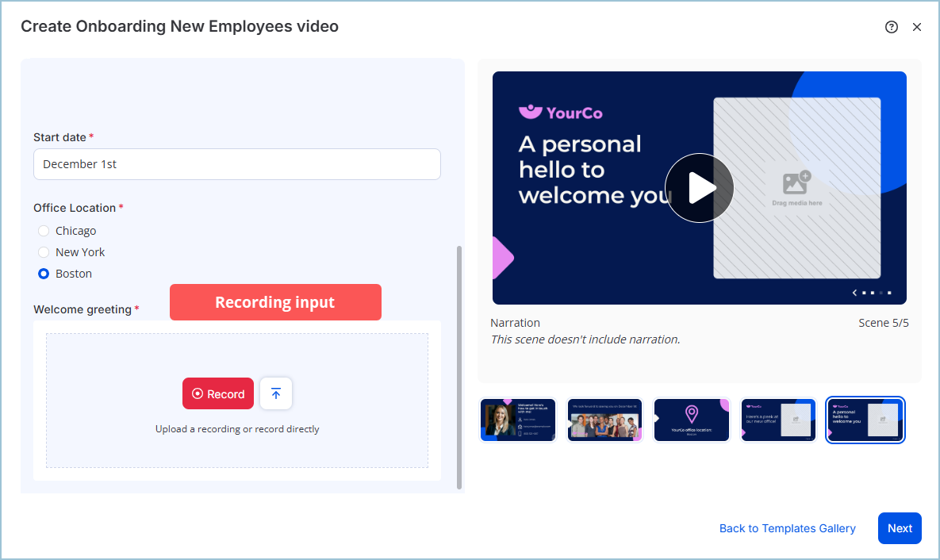Close the Create video dialog

coord(917,27)
